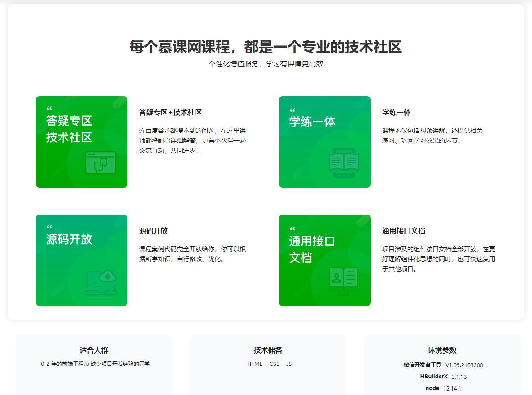Viewport: 532px width, 395px height.
Task: Click the 微信开发者工具 label in 环境参数
Action: pos(423,365)
